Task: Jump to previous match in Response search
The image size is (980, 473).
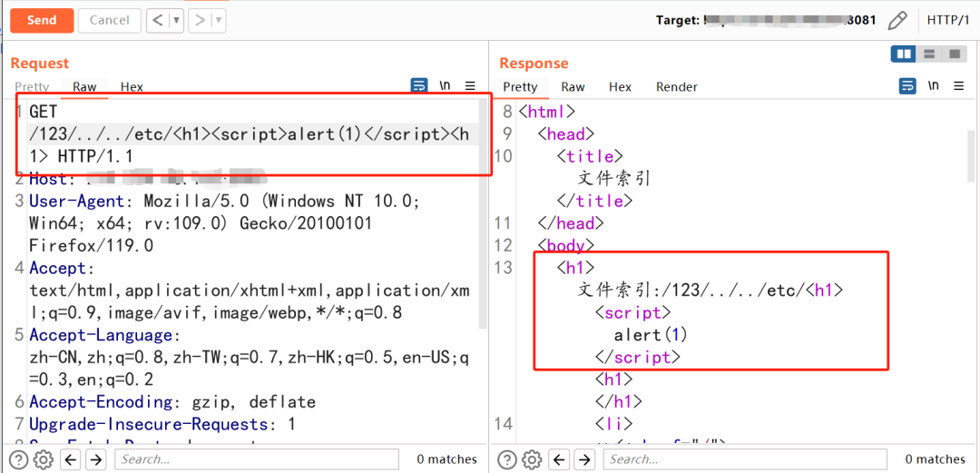Action: point(560,459)
